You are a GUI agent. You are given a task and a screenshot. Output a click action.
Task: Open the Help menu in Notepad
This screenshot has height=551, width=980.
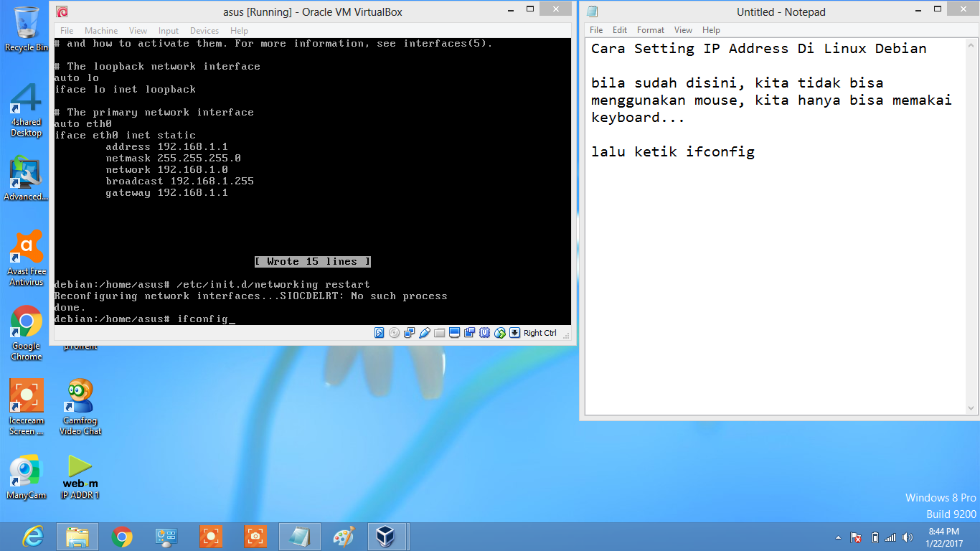[x=711, y=30]
